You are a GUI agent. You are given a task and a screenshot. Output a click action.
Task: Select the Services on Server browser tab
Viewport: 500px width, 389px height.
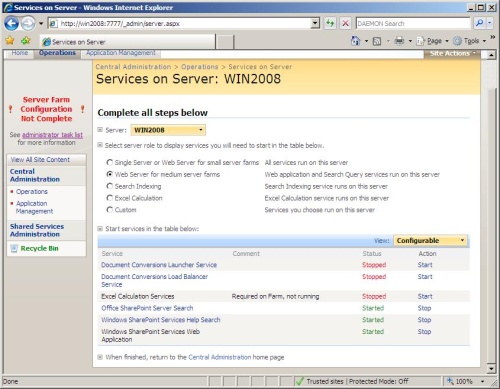tap(128, 42)
